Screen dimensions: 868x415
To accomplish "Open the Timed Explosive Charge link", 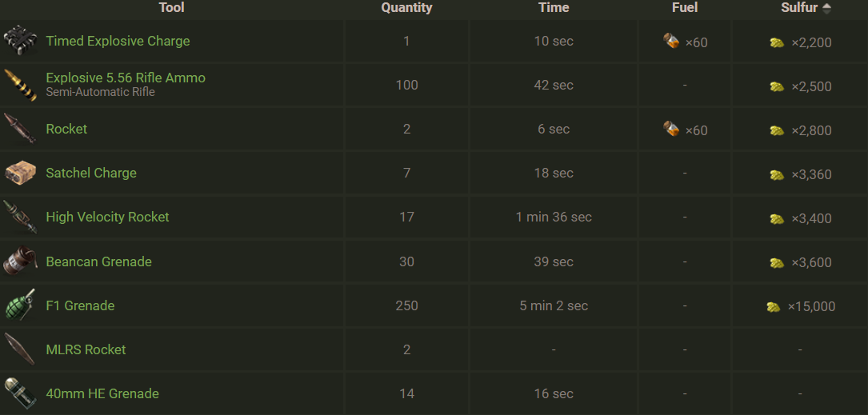I will pyautogui.click(x=118, y=41).
